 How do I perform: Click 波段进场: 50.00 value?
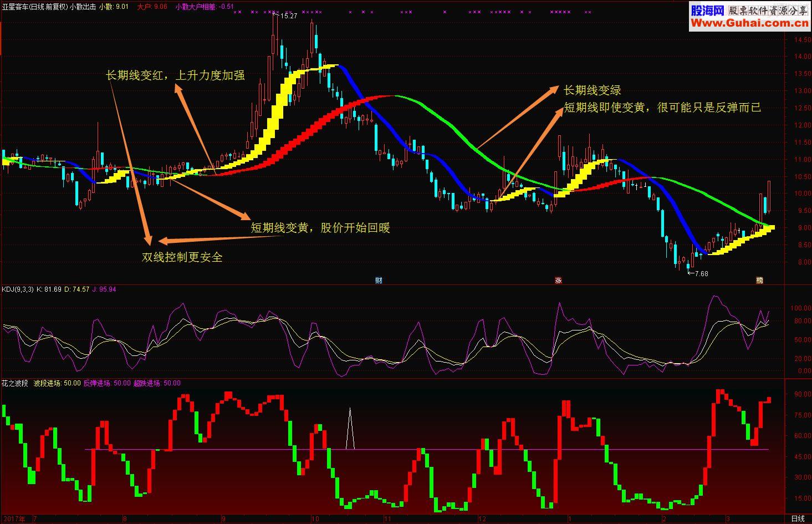(57, 383)
